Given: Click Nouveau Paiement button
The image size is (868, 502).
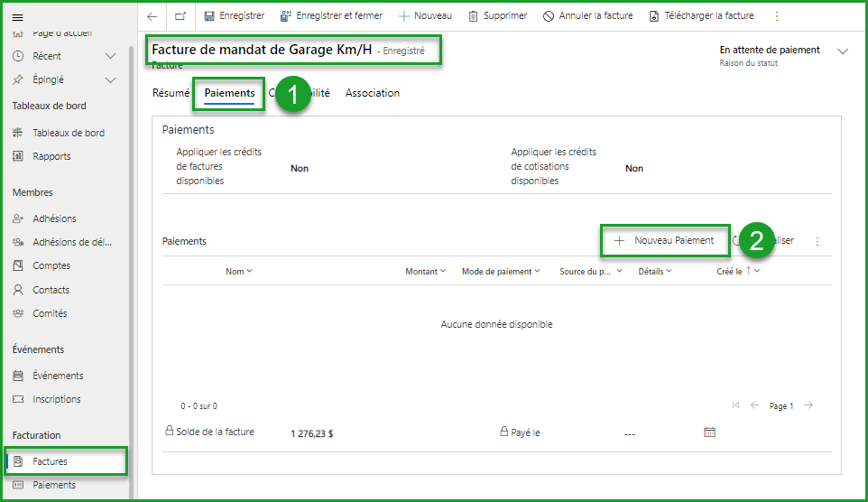Looking at the screenshot, I should point(665,240).
